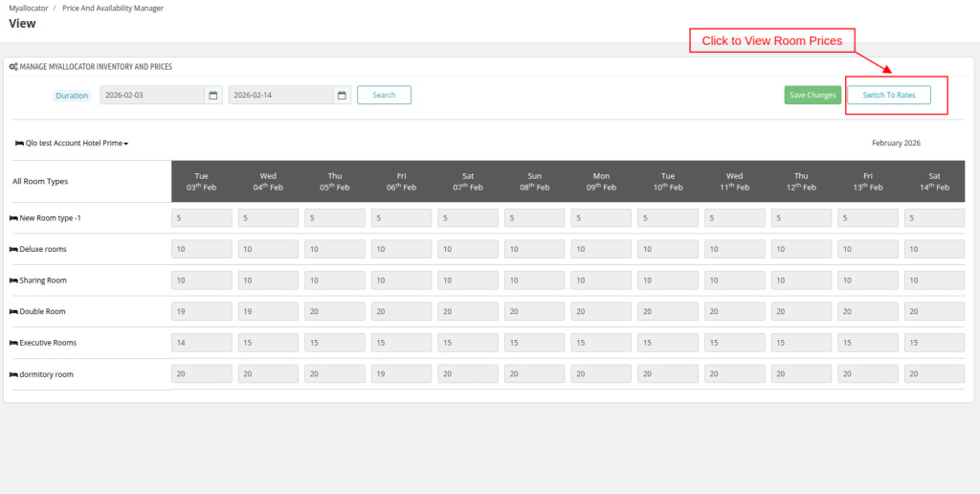The image size is (980, 494).
Task: Click the Search button
Action: (384, 95)
